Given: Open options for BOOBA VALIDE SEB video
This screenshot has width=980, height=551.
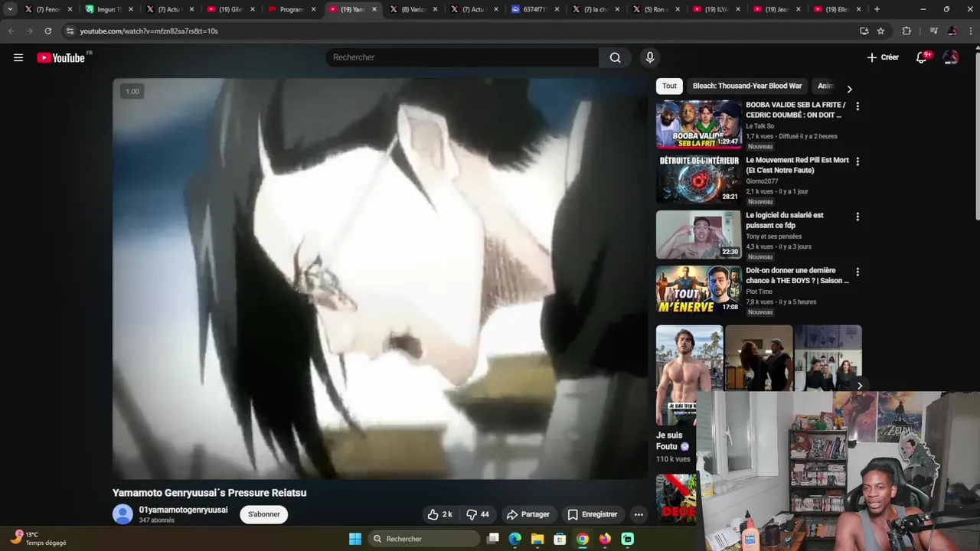Looking at the screenshot, I should [857, 106].
